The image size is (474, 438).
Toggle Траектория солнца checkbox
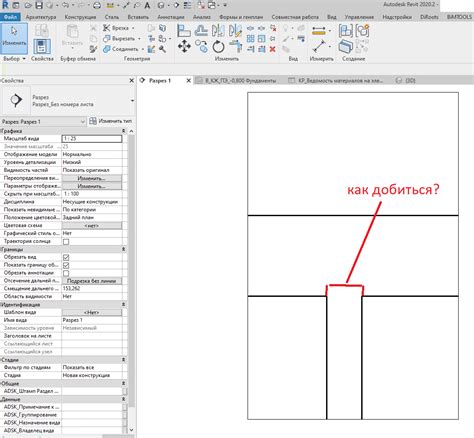[x=66, y=242]
